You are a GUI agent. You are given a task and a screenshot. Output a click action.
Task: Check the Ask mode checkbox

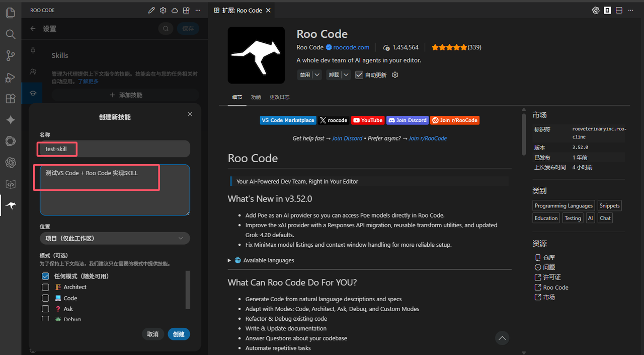click(45, 309)
